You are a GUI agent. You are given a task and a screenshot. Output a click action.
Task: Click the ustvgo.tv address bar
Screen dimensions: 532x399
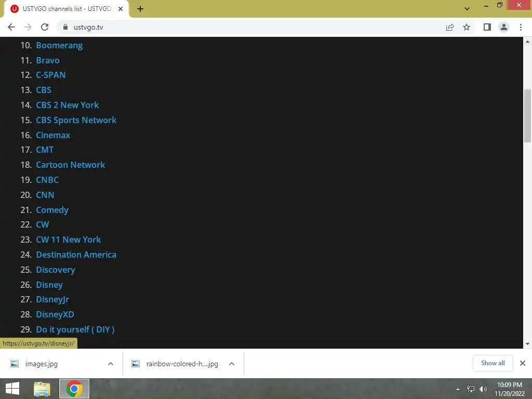251,27
